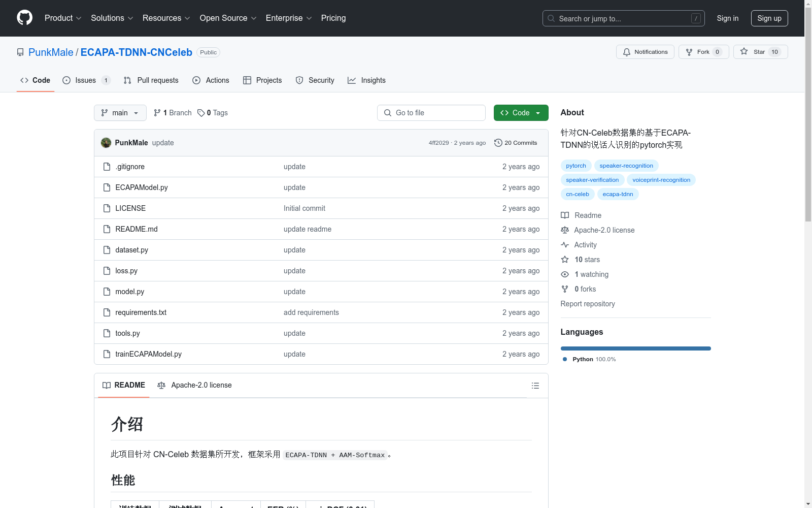Click the file icon for loss.py
812x508 pixels.
[x=107, y=271]
